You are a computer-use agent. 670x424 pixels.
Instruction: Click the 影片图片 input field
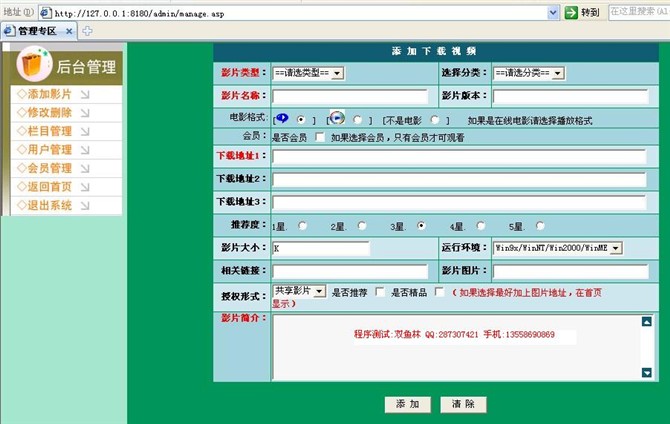pos(571,271)
